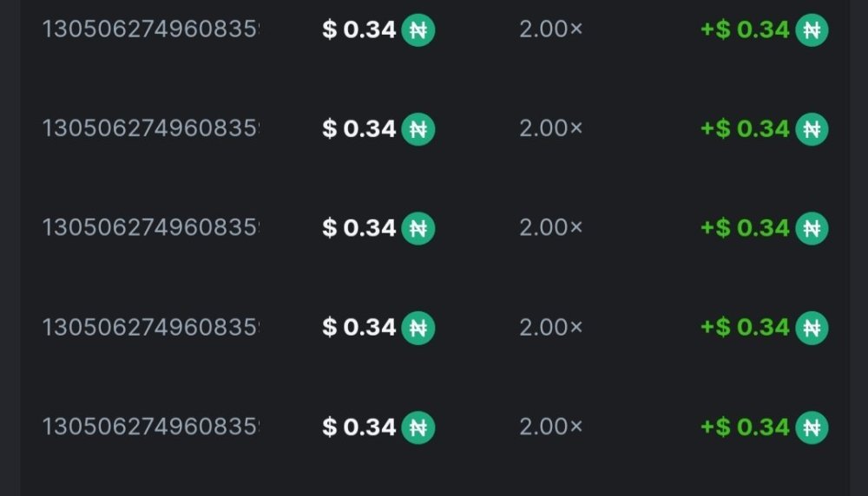Click the white $ 0.34 bet amount in first row
The height and width of the screenshot is (496, 868).
click(359, 30)
